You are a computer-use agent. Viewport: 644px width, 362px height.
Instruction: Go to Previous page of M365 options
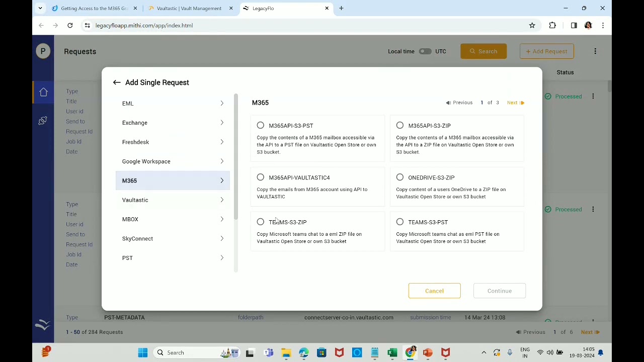point(459,103)
